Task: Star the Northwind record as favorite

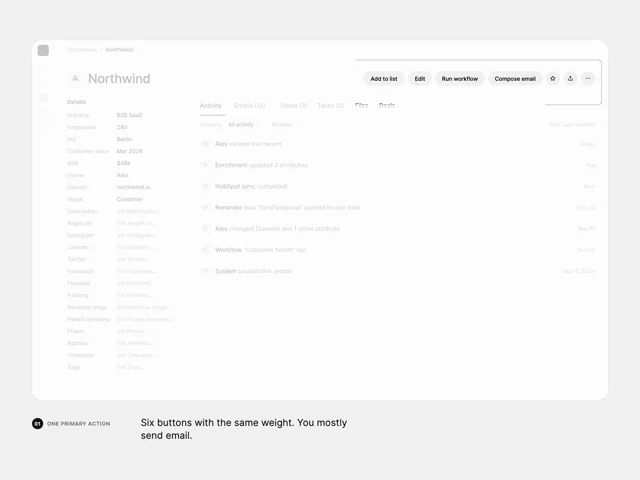Action: click(x=553, y=78)
